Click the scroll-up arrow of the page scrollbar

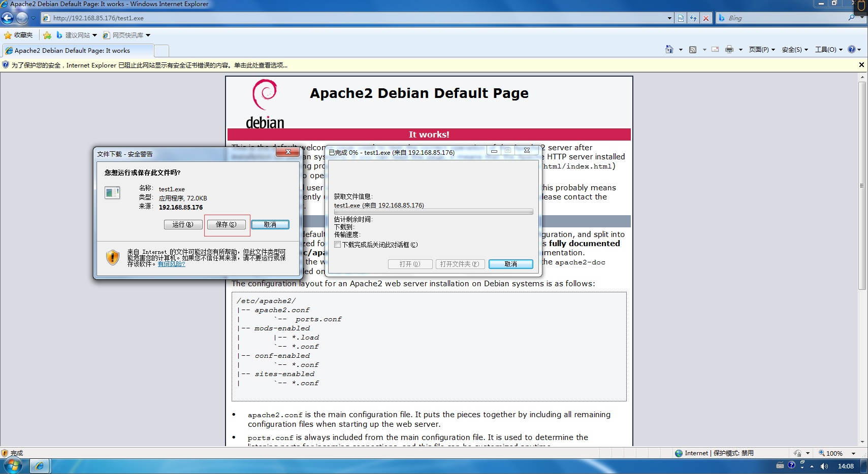(x=862, y=77)
